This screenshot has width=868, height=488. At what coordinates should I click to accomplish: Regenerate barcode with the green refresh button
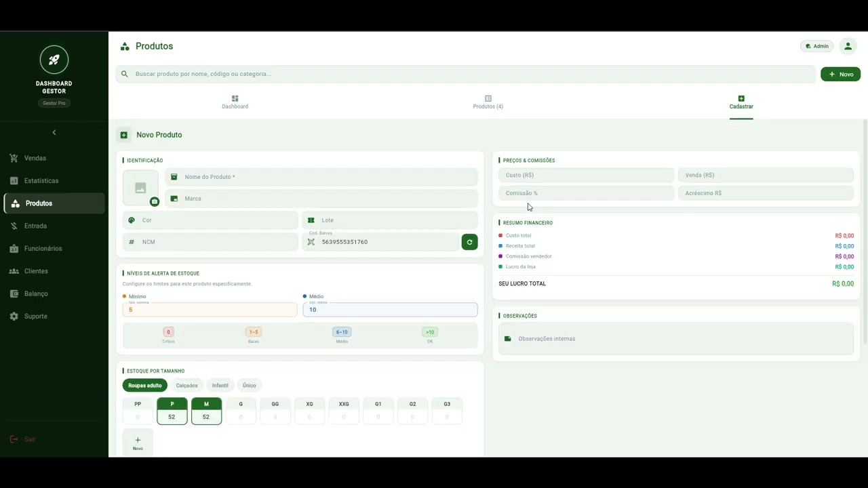pyautogui.click(x=469, y=242)
